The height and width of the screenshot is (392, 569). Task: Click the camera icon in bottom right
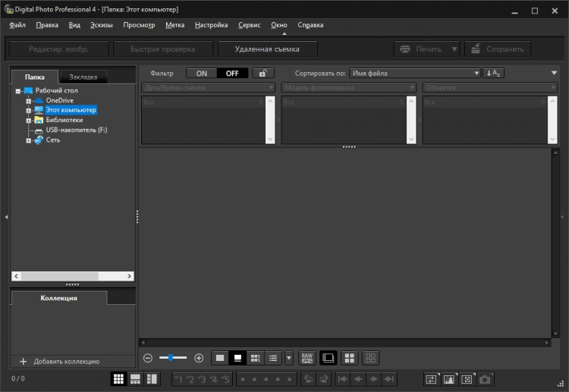486,379
